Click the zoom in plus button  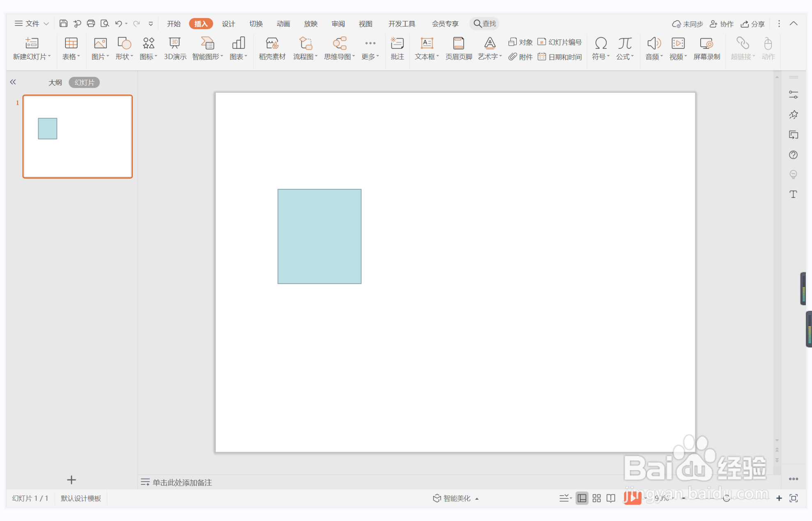[x=779, y=498]
